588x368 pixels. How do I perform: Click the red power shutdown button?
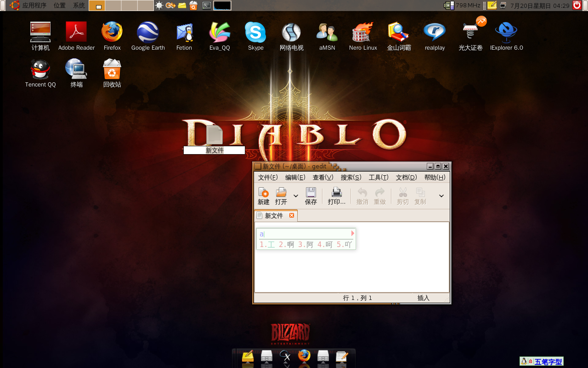[577, 6]
